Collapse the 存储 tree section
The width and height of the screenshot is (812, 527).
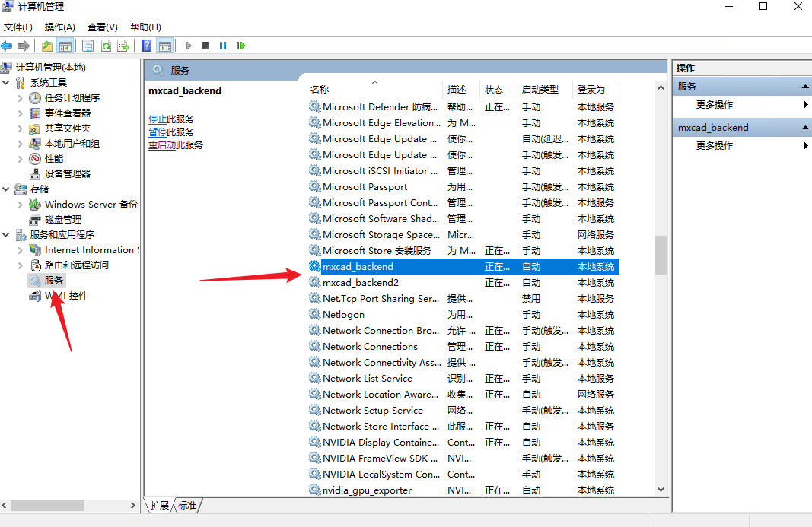point(7,189)
